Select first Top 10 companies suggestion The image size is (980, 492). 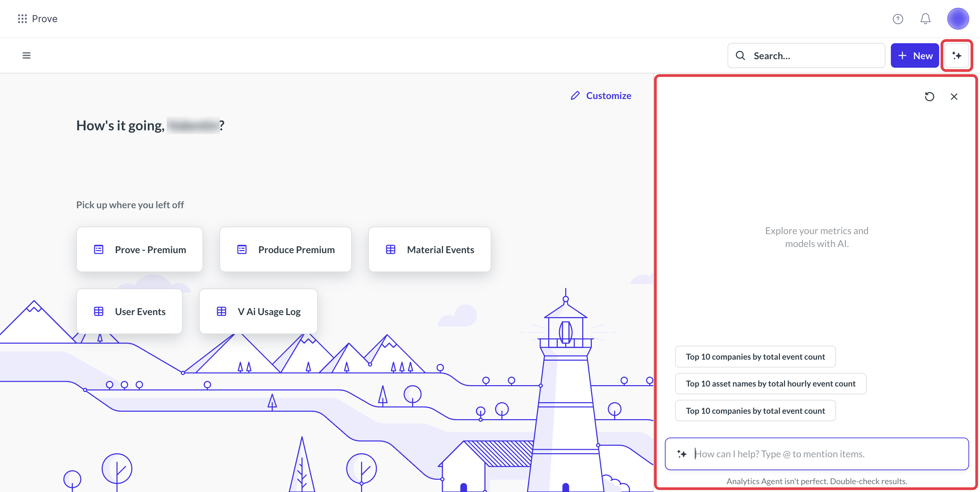coord(755,357)
